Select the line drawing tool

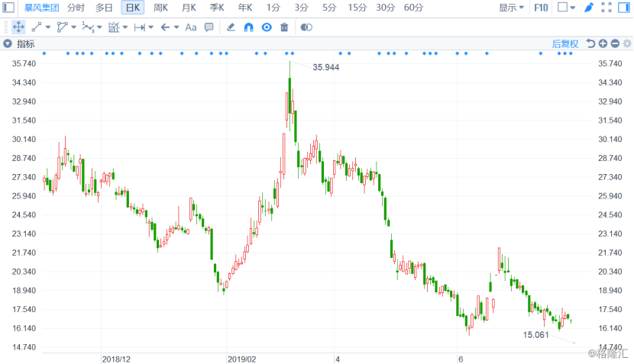(x=37, y=27)
